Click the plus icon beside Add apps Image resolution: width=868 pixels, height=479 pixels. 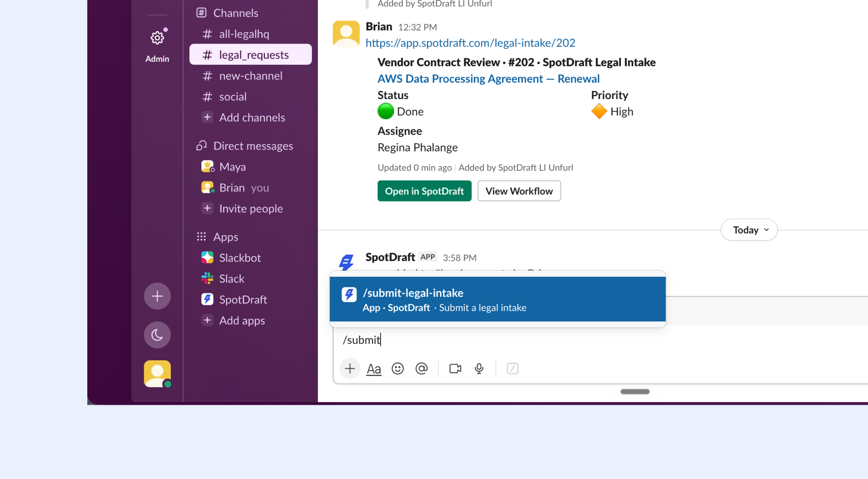pos(207,320)
